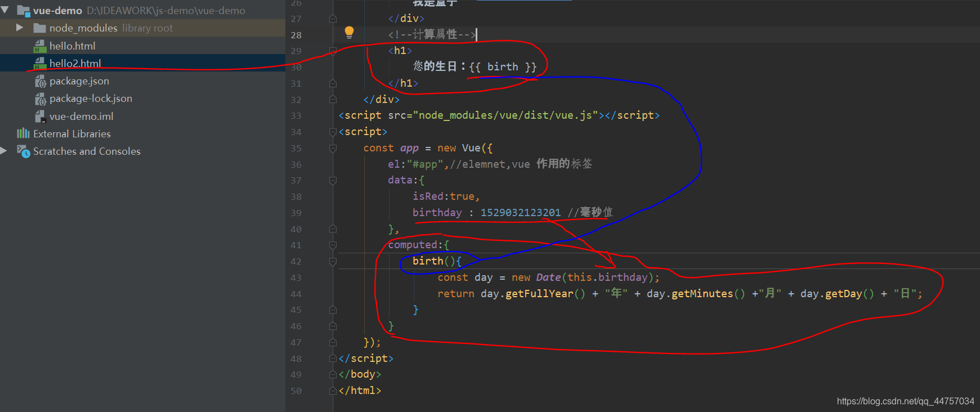Click the hello.html file icon
The width and height of the screenshot is (980, 412).
(40, 46)
